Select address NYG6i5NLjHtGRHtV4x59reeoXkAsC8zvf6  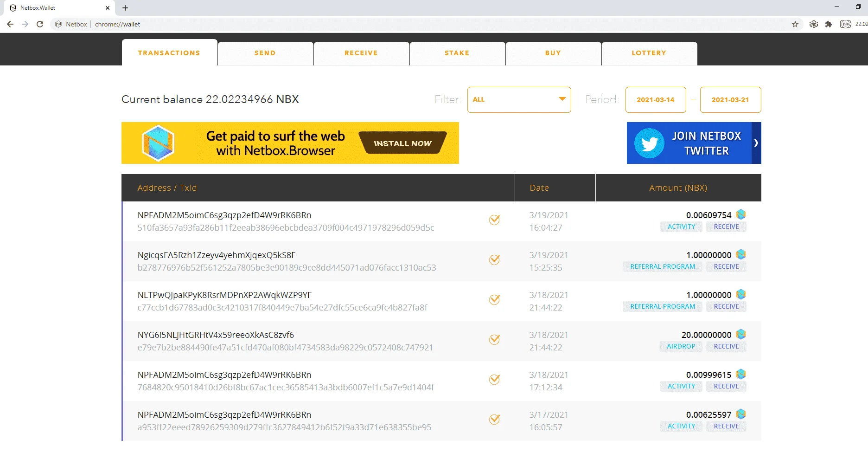point(216,335)
